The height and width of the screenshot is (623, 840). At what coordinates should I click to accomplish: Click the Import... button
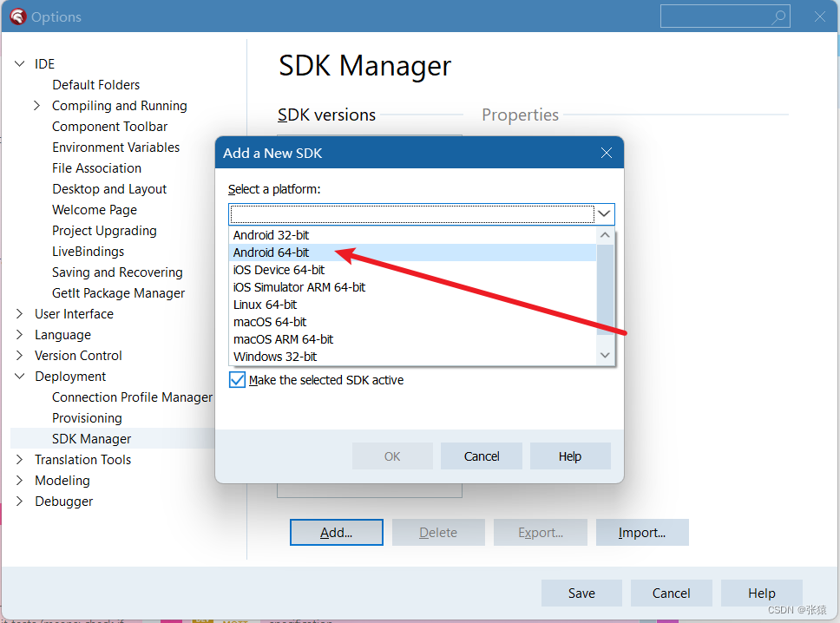pyautogui.click(x=642, y=532)
